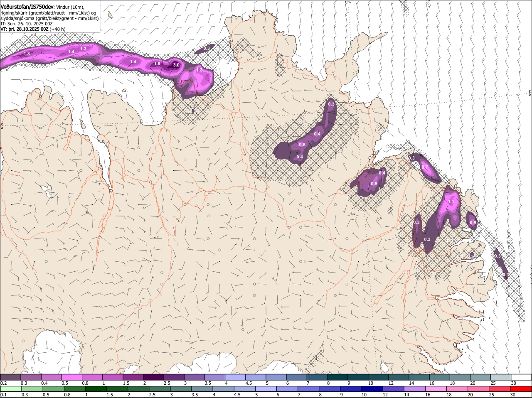Select the rain scale swatch labeled 3.5
The height and width of the screenshot is (398, 532).
pos(202,389)
